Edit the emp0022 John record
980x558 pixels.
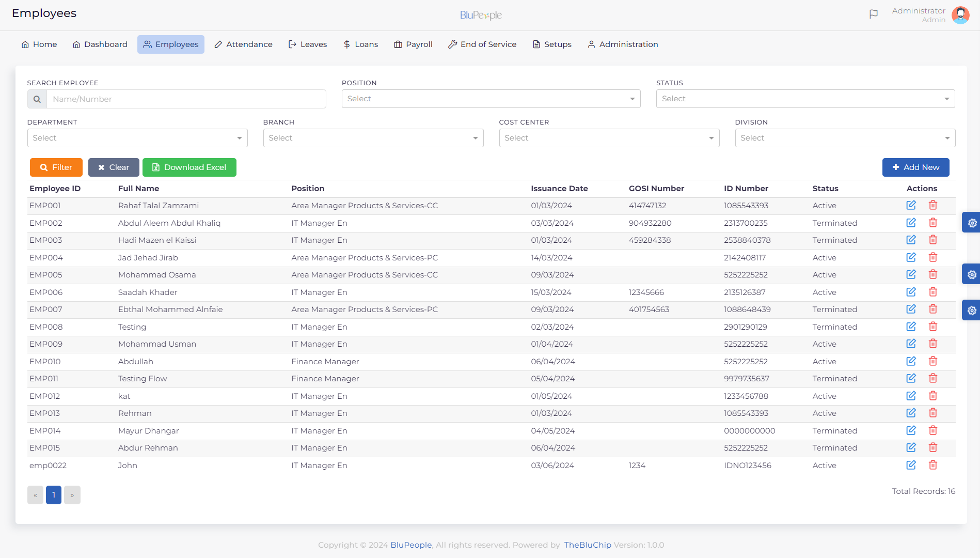pos(911,465)
